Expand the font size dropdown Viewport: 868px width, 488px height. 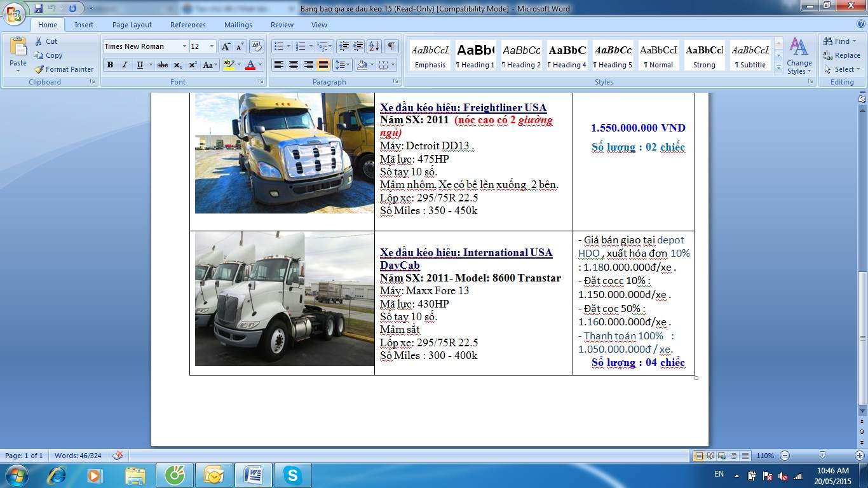click(212, 46)
